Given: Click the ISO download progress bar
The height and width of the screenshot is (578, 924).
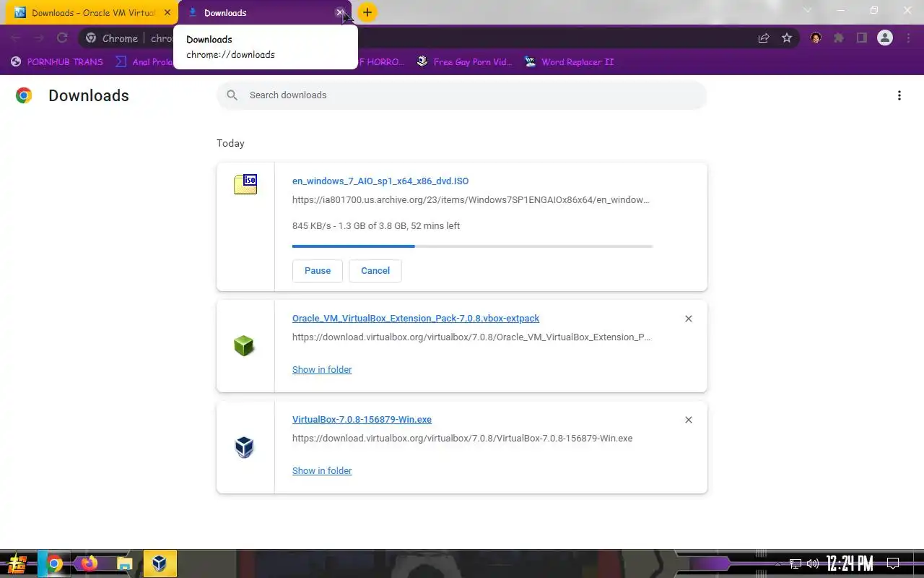Looking at the screenshot, I should pyautogui.click(x=473, y=246).
